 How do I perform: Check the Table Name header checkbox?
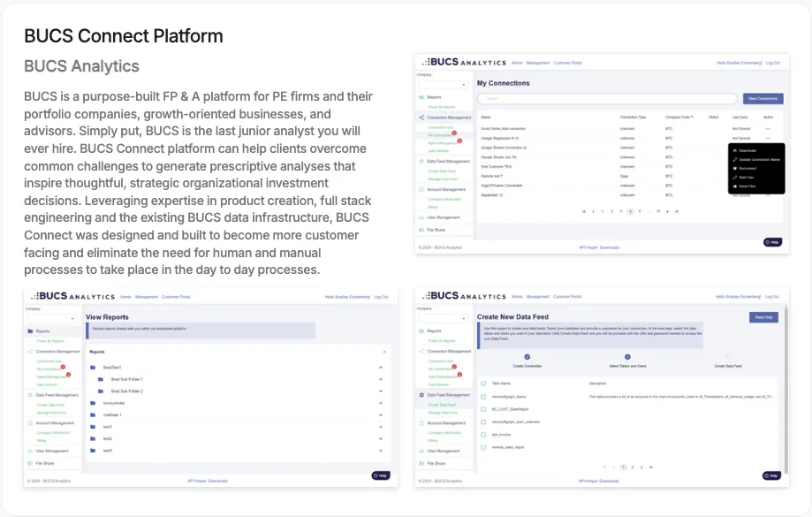[483, 384]
